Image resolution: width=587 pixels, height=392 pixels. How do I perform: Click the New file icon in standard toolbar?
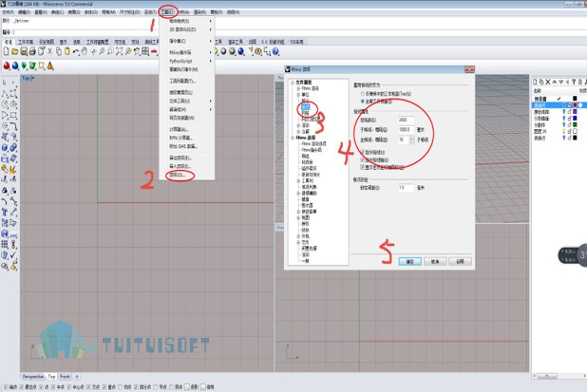coord(6,51)
